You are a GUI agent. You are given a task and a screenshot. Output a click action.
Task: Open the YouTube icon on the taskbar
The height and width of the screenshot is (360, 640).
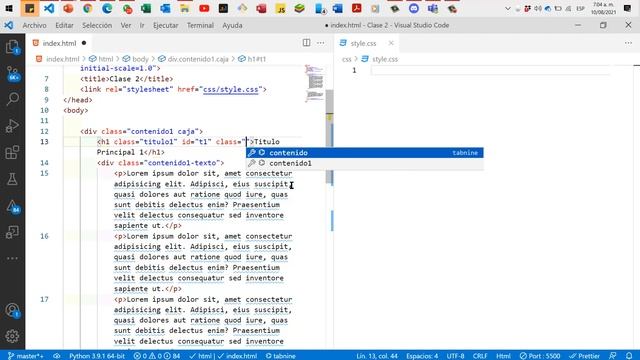(x=204, y=8)
